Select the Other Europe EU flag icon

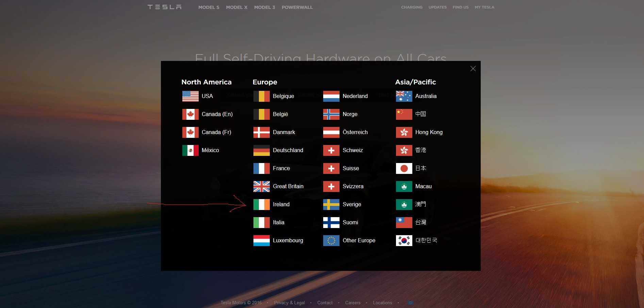[331, 241]
